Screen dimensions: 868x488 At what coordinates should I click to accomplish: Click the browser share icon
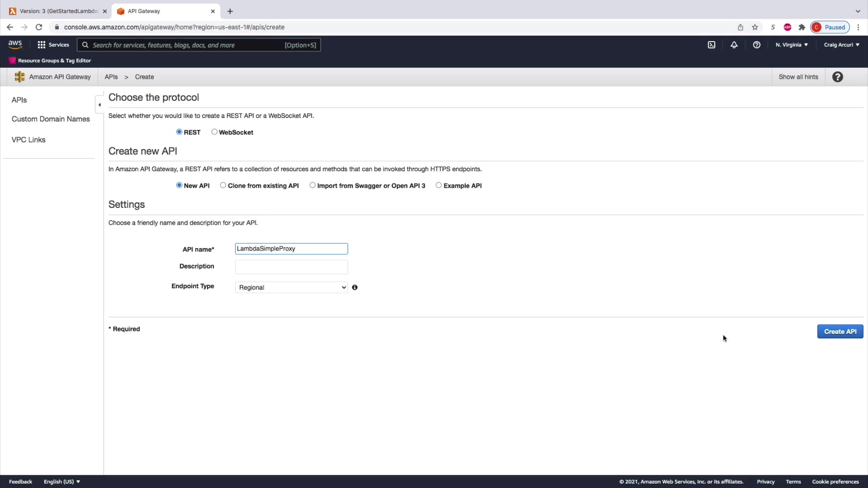740,27
